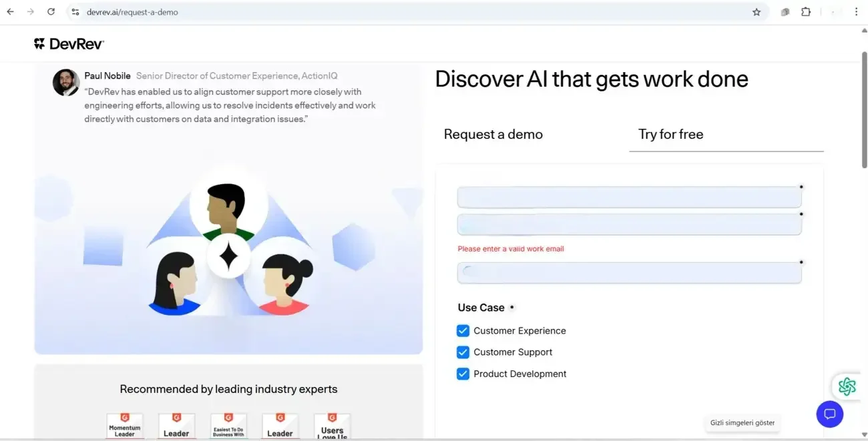Click Paul Nobile's avatar photo

point(66,83)
